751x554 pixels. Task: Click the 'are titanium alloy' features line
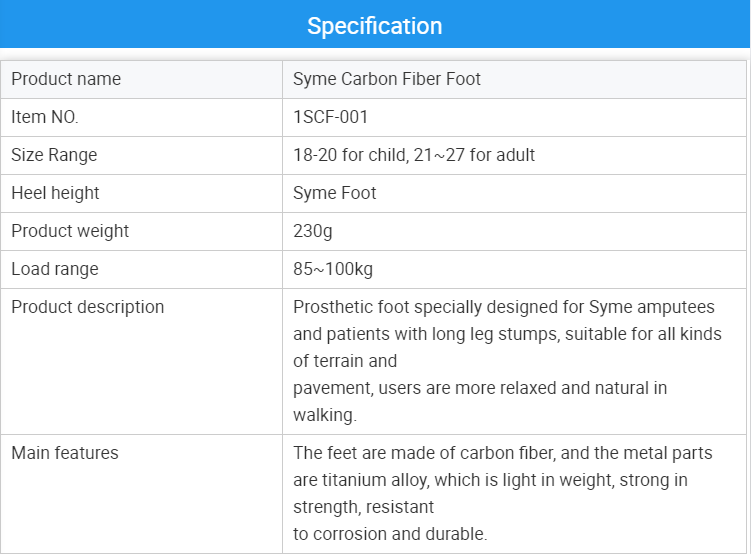pyautogui.click(x=490, y=480)
